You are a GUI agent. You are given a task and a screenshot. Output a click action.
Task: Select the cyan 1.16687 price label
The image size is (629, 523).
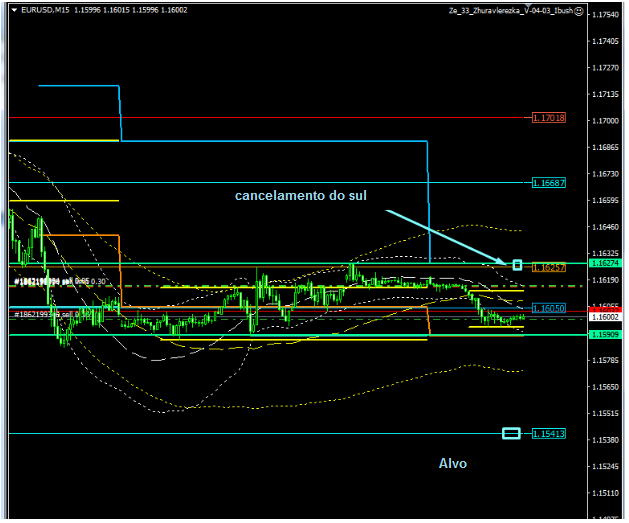(549, 183)
